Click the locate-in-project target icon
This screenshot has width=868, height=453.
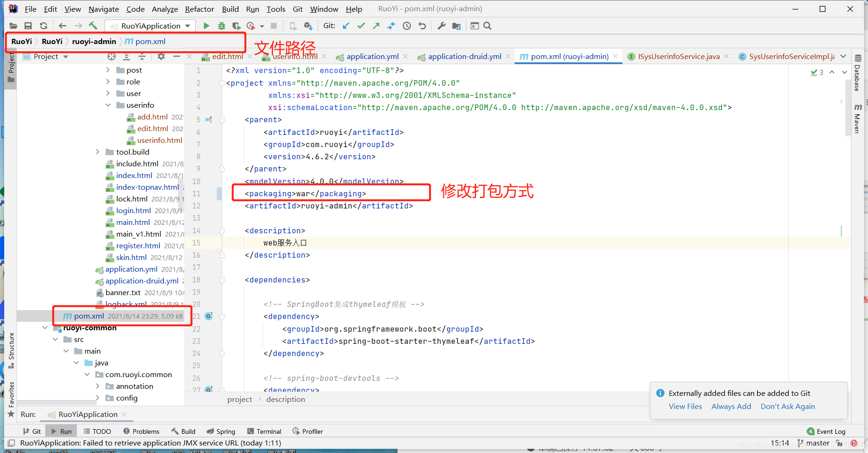(112, 57)
